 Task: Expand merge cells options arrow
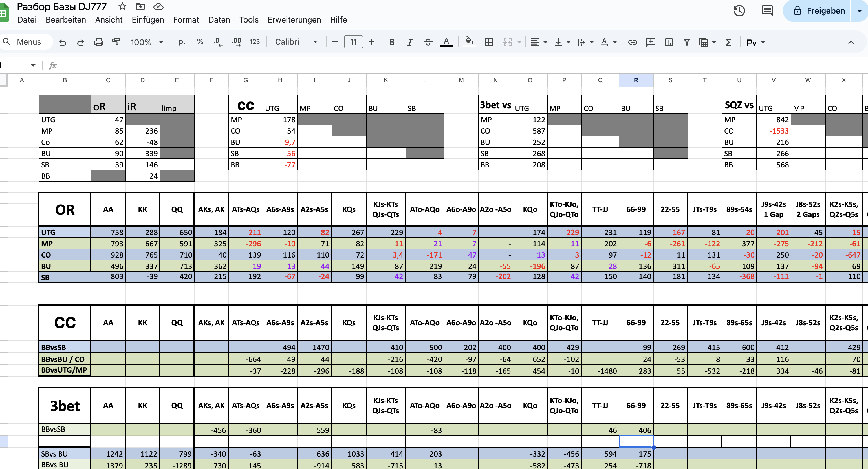[x=519, y=42]
